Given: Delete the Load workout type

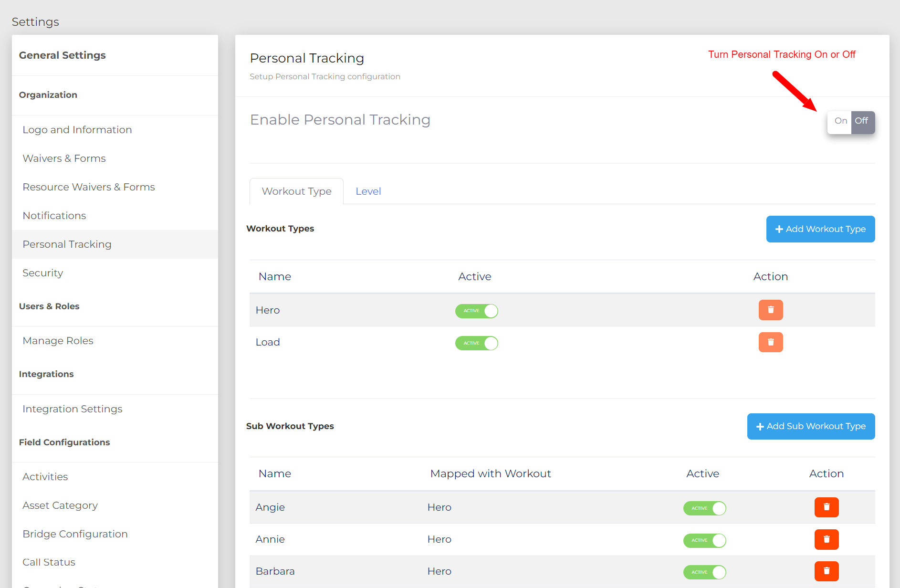Looking at the screenshot, I should coord(770,342).
